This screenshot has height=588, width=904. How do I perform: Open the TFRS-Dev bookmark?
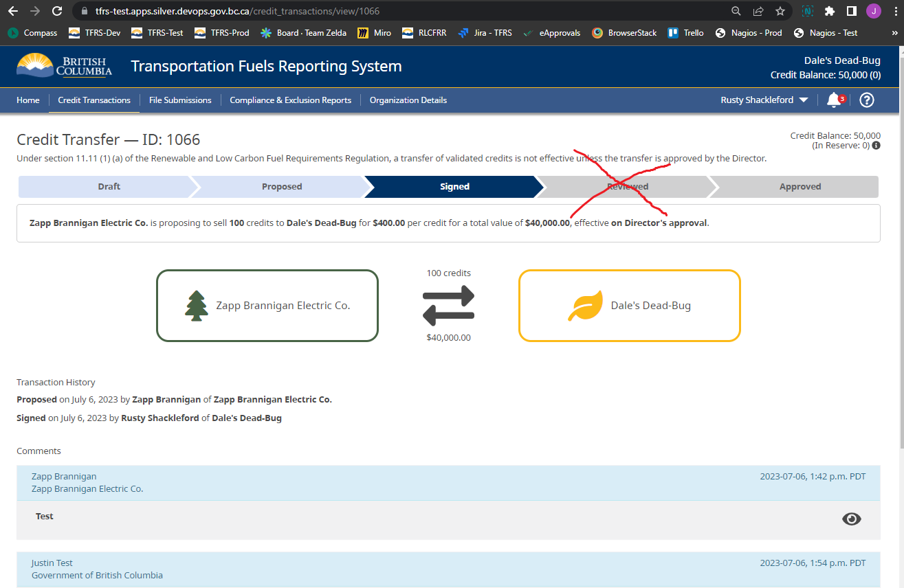94,33
